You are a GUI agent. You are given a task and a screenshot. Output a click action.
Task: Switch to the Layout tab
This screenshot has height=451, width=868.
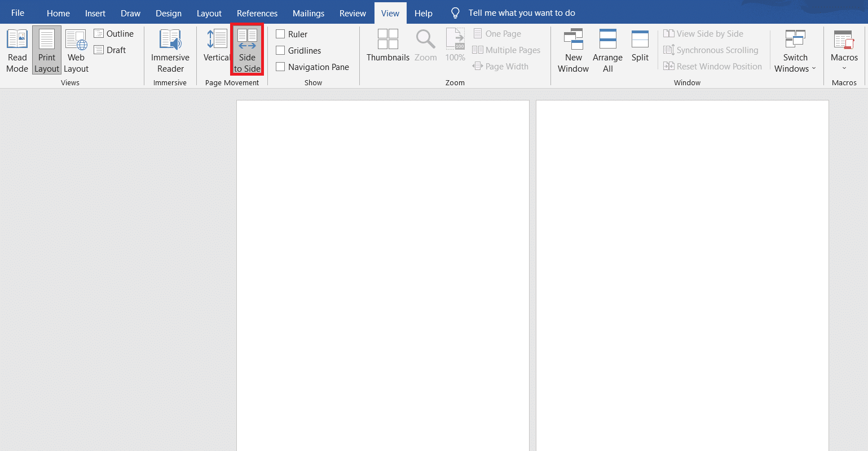[x=209, y=13]
